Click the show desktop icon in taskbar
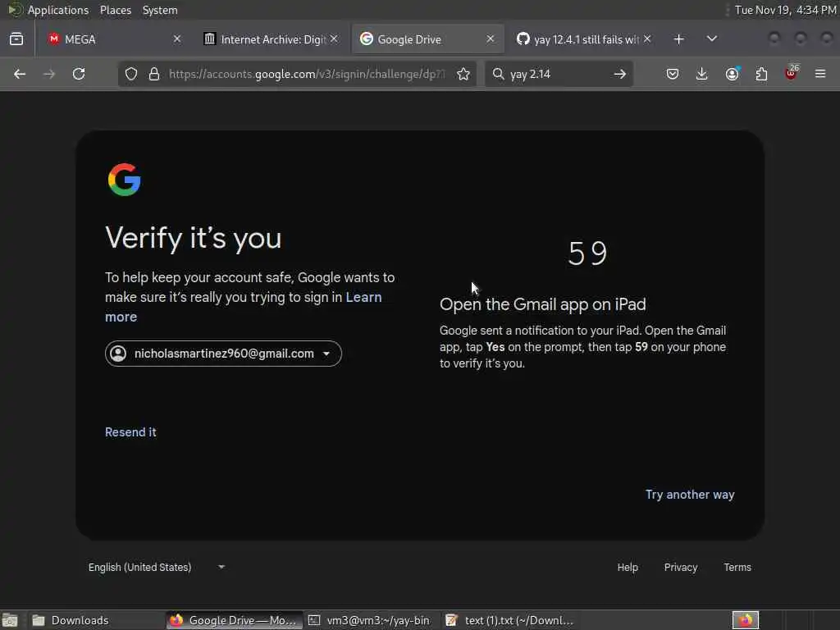Image resolution: width=840 pixels, height=630 pixels. pyautogui.click(x=10, y=620)
